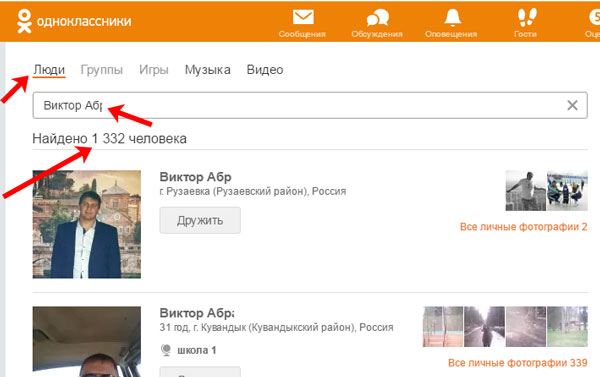Open Обсуждения speech bubbles icon
The height and width of the screenshot is (377, 600).
377,18
